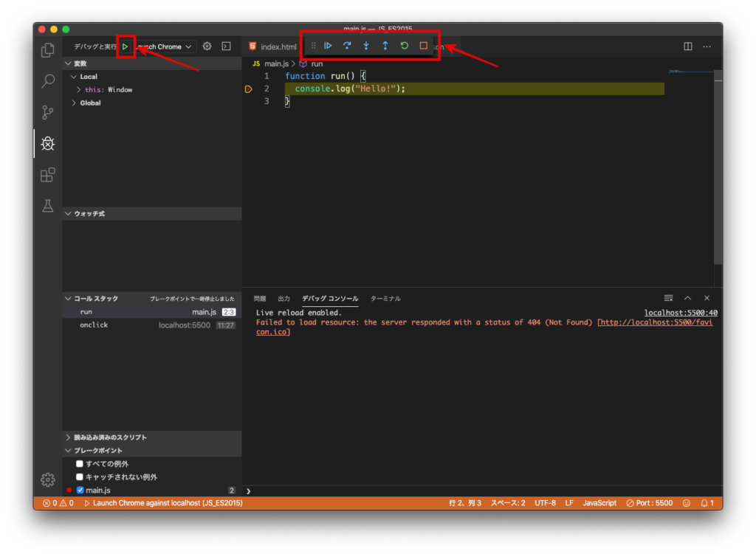Check the すべての例外 breakpoint option

pos(80,463)
